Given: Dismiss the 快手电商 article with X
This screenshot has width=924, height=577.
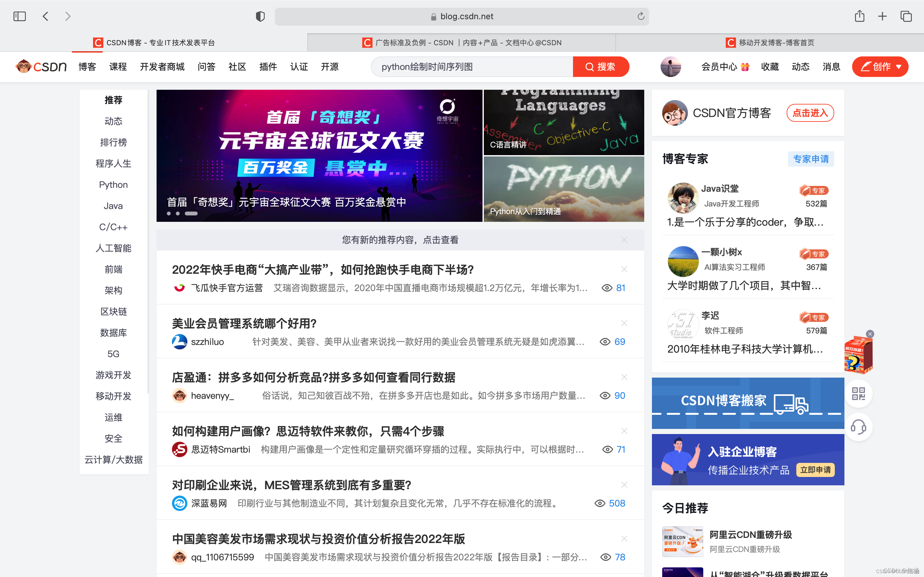Looking at the screenshot, I should [624, 269].
